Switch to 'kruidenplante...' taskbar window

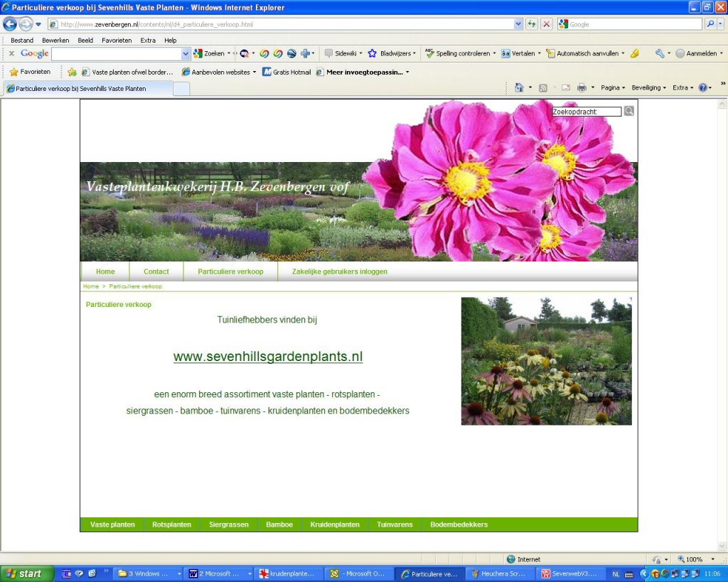[289, 573]
